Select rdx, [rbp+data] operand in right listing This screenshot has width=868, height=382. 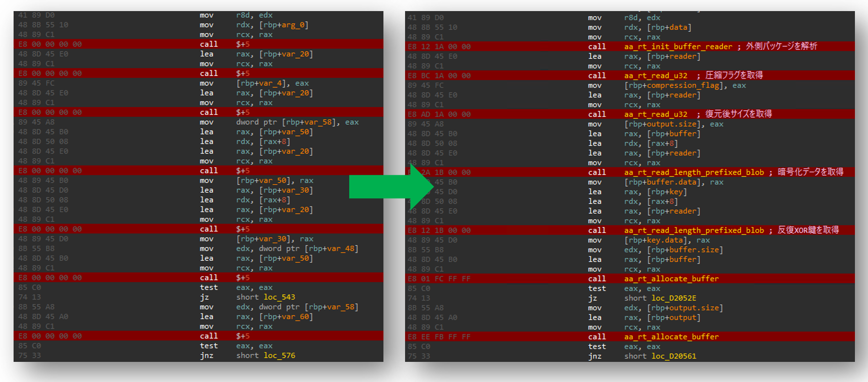tap(658, 28)
